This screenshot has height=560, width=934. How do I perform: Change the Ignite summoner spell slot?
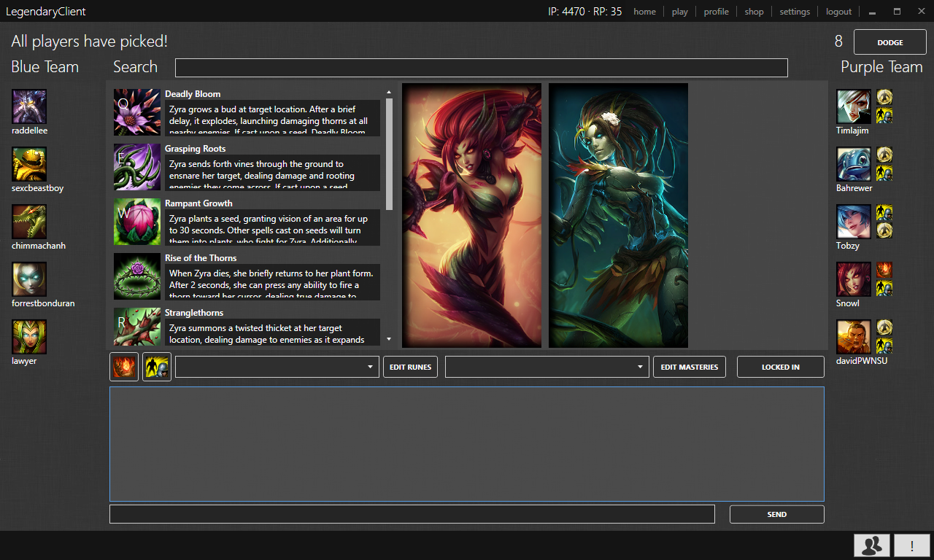(124, 367)
